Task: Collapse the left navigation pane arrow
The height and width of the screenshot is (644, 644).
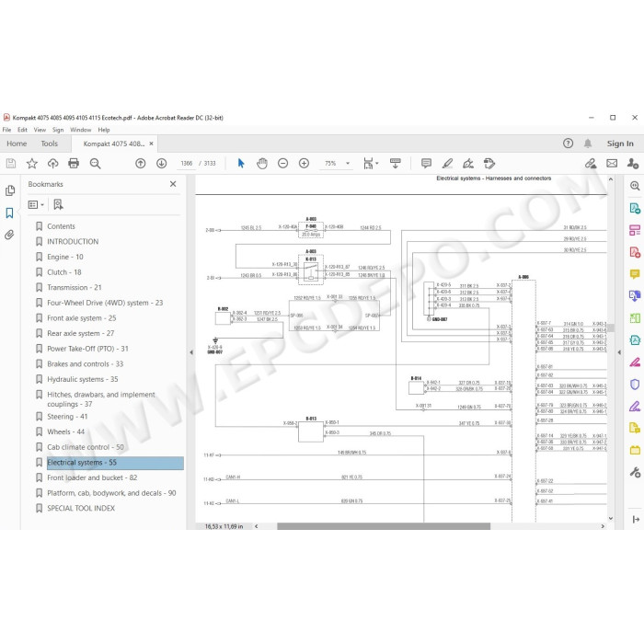Action: point(191,352)
